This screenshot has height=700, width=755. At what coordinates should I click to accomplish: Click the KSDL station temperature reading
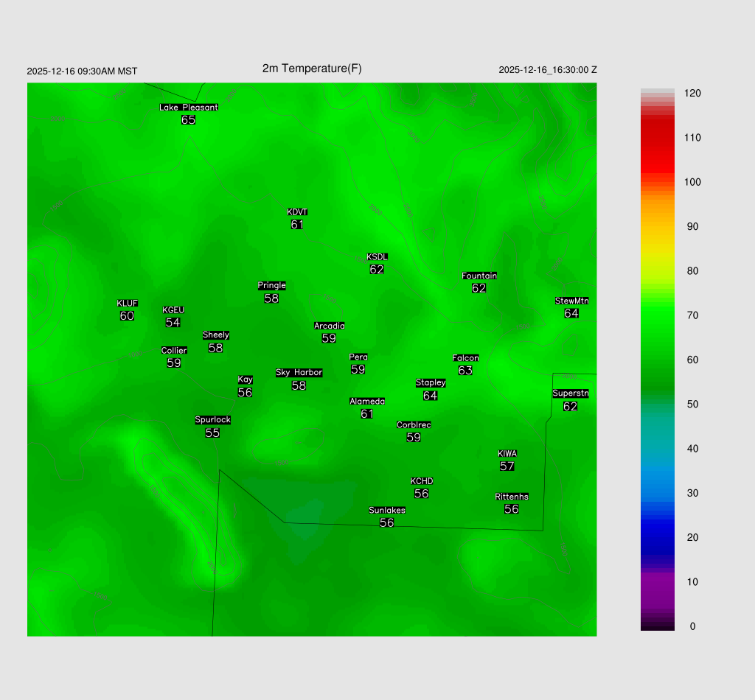(377, 270)
